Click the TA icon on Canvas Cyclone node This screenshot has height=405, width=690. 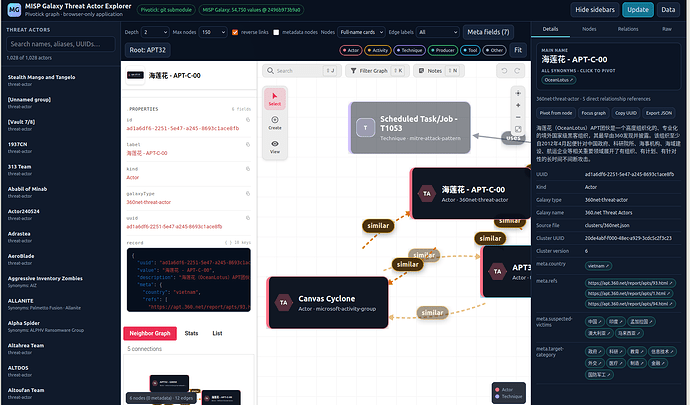point(283,302)
